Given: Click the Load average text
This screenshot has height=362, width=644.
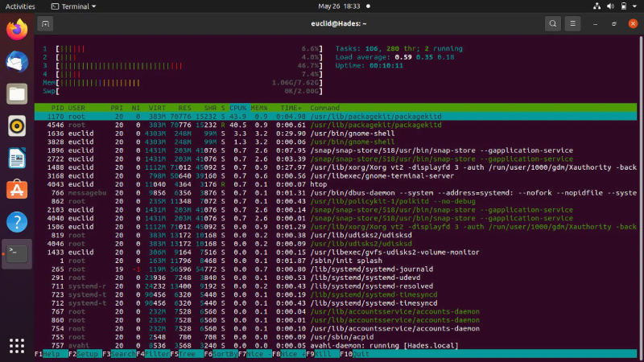Looking at the screenshot, I should point(394,57).
